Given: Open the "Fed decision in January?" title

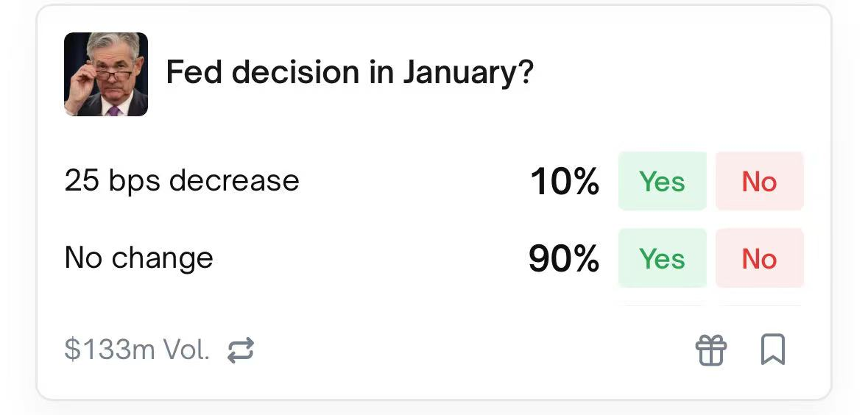Looking at the screenshot, I should pos(349,73).
